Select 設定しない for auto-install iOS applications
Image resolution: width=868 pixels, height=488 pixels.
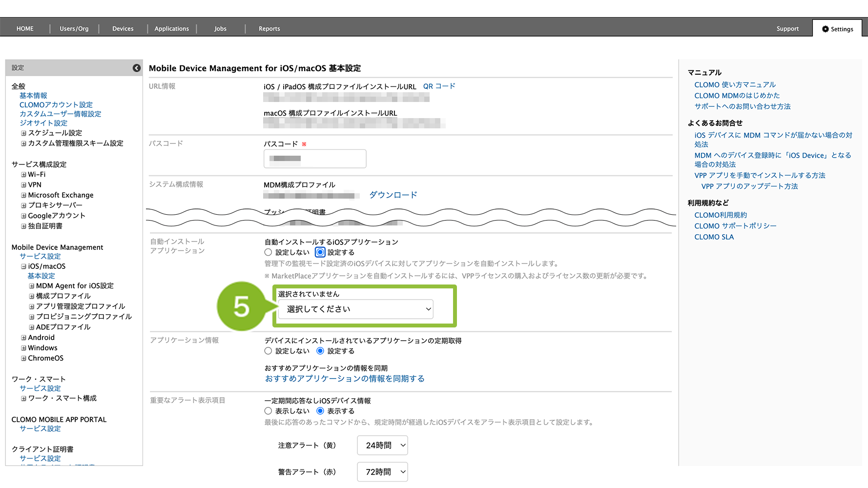pos(268,252)
